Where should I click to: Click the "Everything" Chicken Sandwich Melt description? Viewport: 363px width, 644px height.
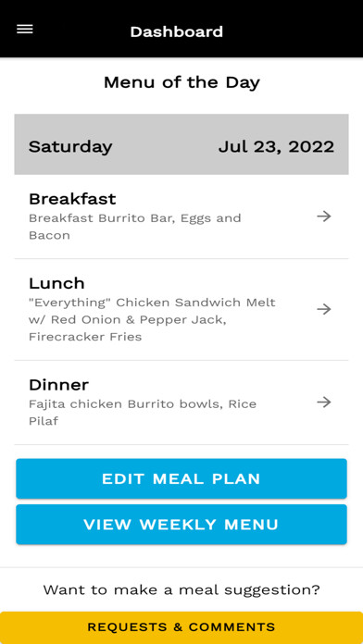click(x=152, y=319)
